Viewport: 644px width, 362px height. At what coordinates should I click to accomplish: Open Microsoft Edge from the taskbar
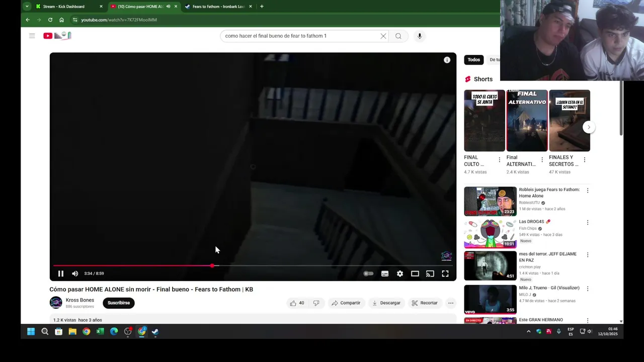[114, 331]
